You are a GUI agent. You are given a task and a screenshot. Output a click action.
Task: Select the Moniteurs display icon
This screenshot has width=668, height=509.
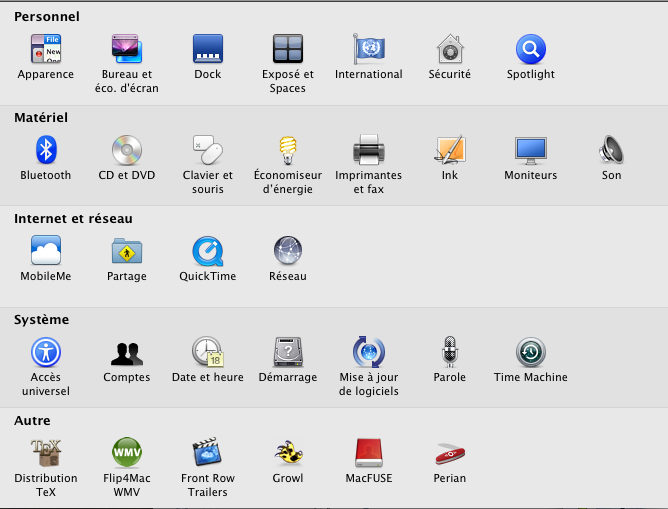tap(530, 150)
